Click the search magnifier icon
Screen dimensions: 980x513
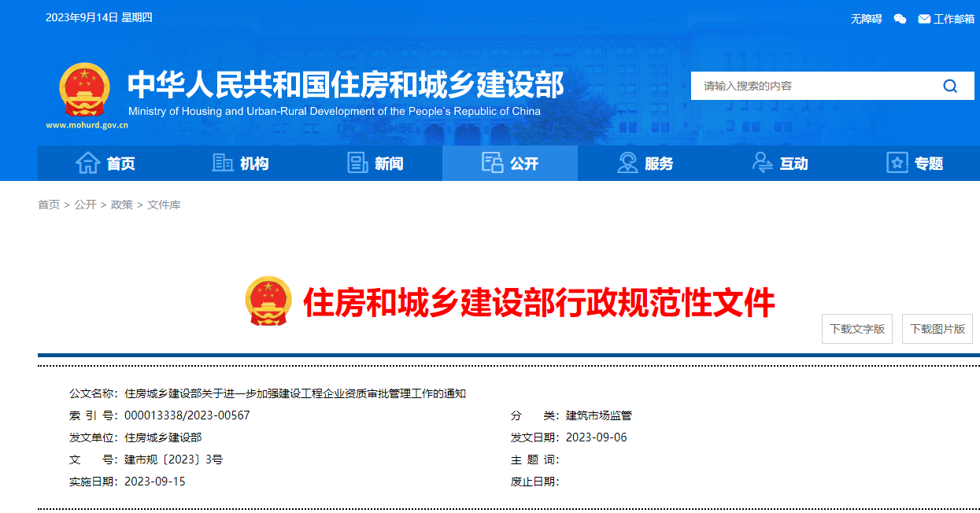(x=950, y=86)
